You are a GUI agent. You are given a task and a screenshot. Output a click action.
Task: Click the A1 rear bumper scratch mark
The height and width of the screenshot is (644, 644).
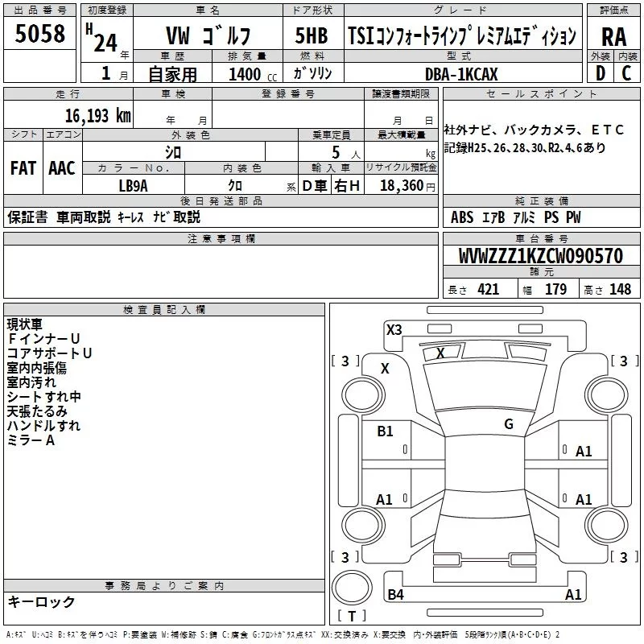pos(573,594)
